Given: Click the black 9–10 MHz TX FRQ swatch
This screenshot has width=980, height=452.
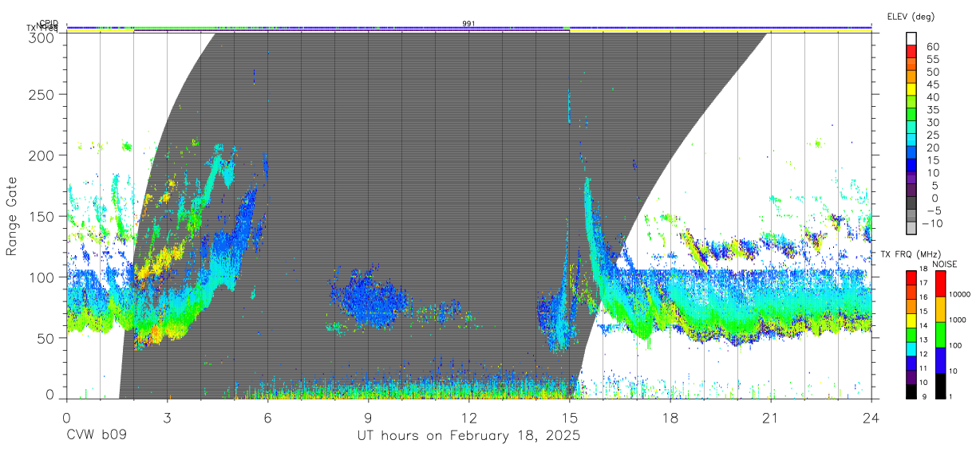Looking at the screenshot, I should 911,391.
